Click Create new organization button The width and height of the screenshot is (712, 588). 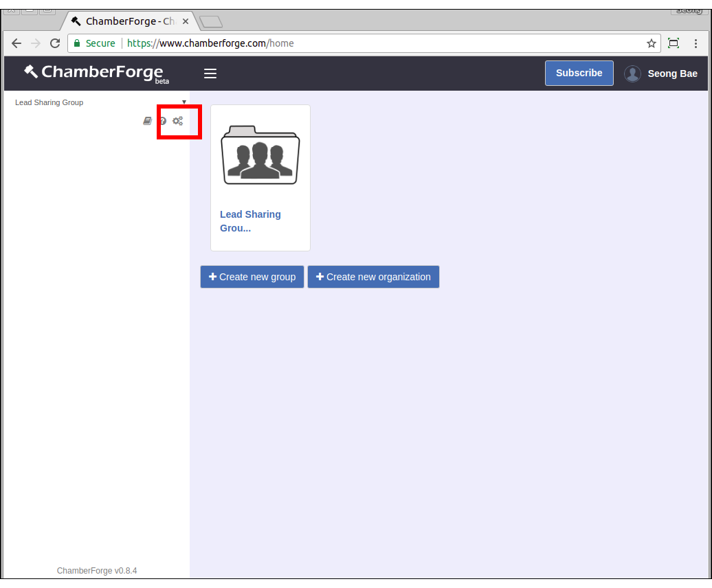coord(373,277)
